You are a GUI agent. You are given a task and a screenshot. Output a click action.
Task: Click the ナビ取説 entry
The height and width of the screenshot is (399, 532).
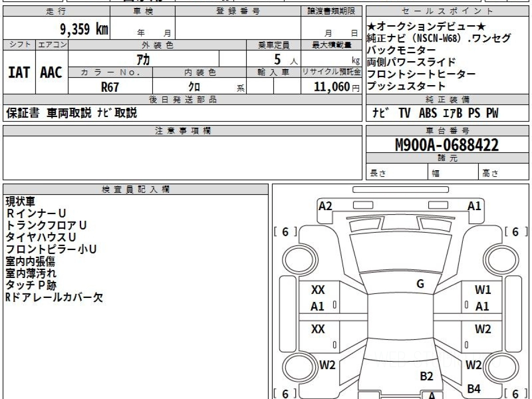pyautogui.click(x=117, y=113)
